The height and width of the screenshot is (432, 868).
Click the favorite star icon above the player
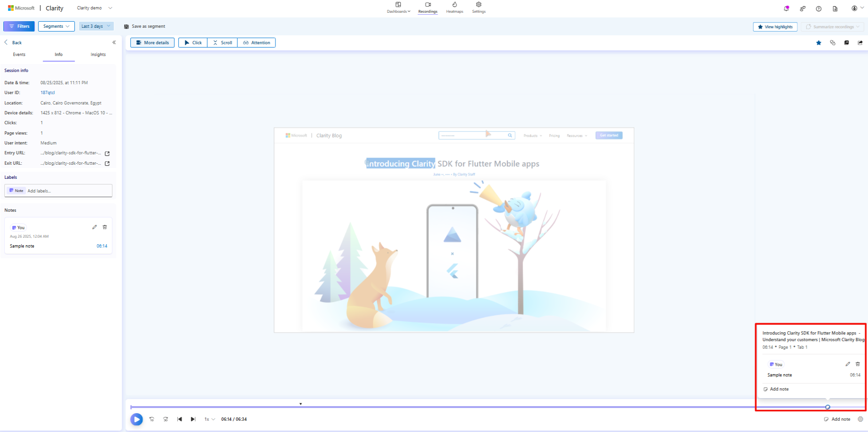819,42
